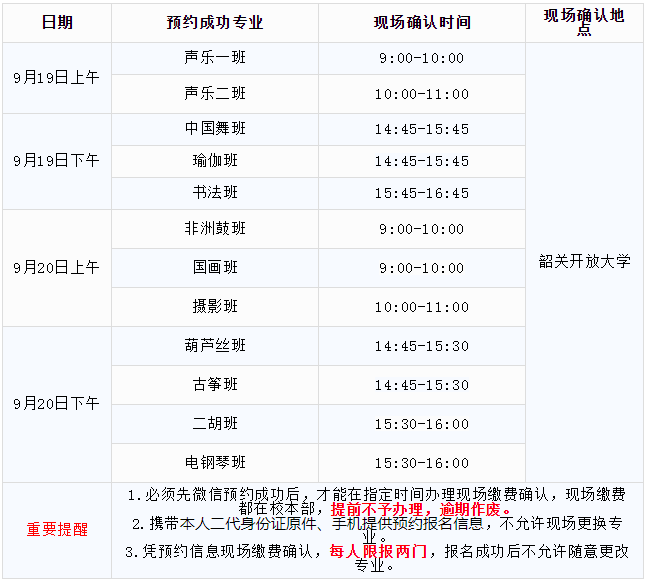The height and width of the screenshot is (584, 649).
Task: Select the 预约成功专业 column header
Action: point(215,22)
